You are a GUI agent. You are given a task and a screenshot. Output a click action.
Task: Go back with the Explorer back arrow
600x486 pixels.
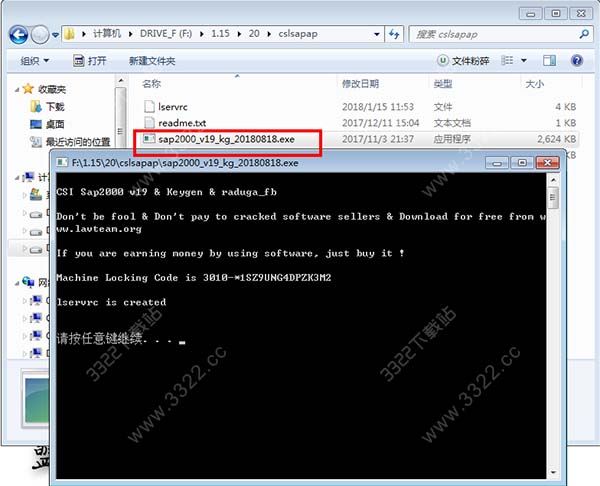(19, 35)
